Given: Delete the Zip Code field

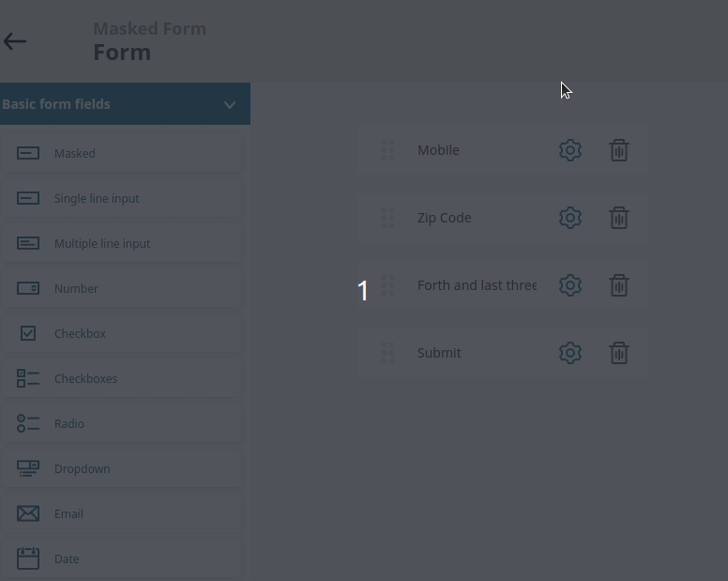Looking at the screenshot, I should 619,218.
